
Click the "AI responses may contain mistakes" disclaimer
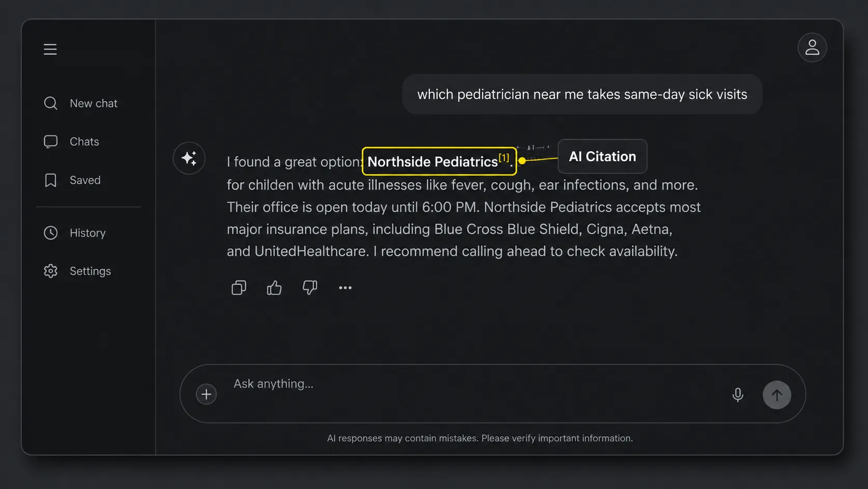coord(480,438)
